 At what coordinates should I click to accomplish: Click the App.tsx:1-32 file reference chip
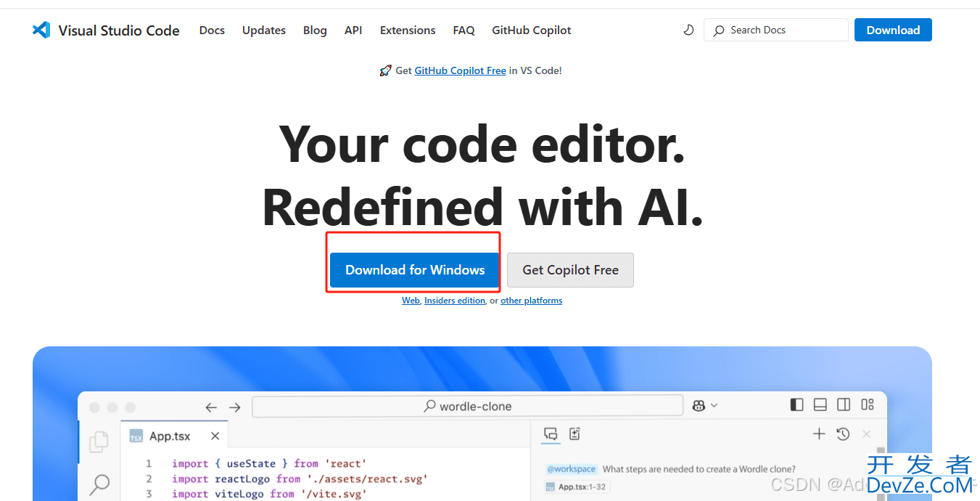[577, 486]
